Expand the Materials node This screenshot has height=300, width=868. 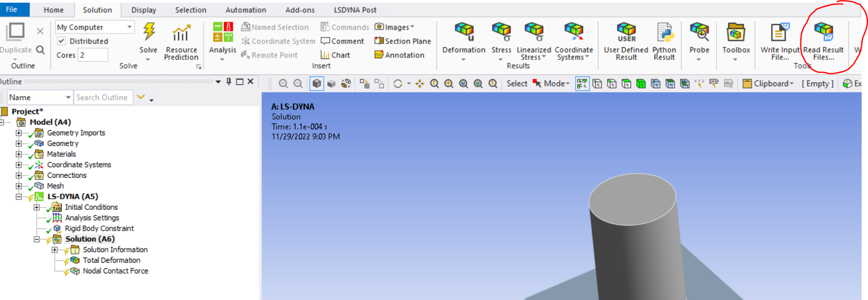[19, 154]
